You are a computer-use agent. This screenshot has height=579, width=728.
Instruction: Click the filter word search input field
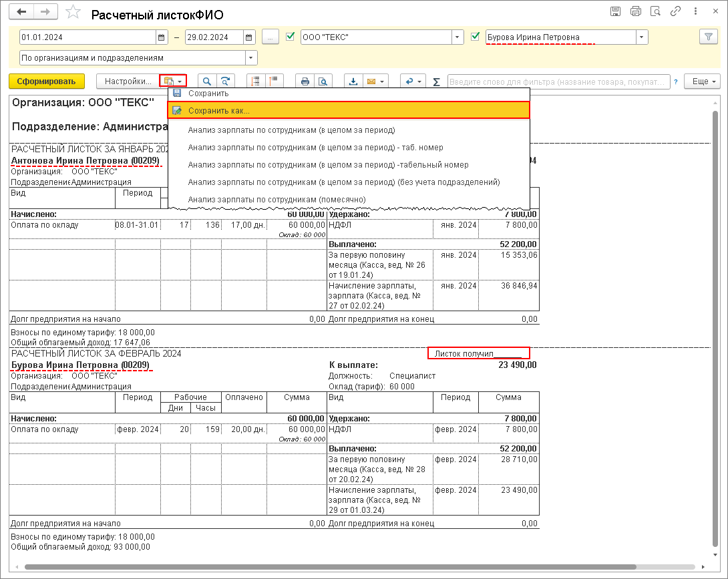558,81
